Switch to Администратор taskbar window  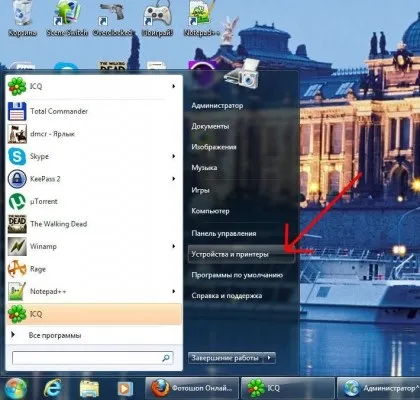379,389
